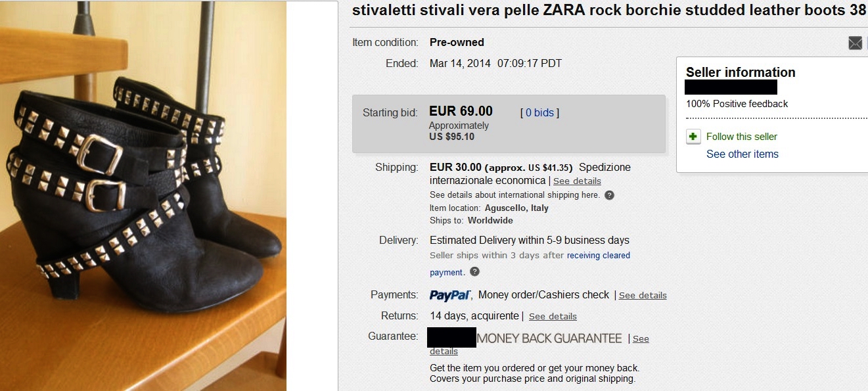Click the envelope email icon
The width and height of the screenshot is (868, 391).
pyautogui.click(x=855, y=43)
